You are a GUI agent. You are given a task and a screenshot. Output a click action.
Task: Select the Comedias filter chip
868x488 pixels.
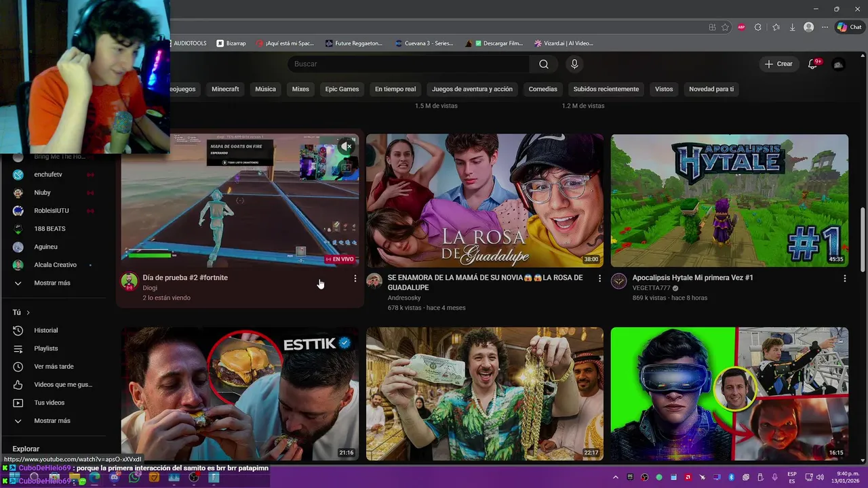pyautogui.click(x=543, y=89)
